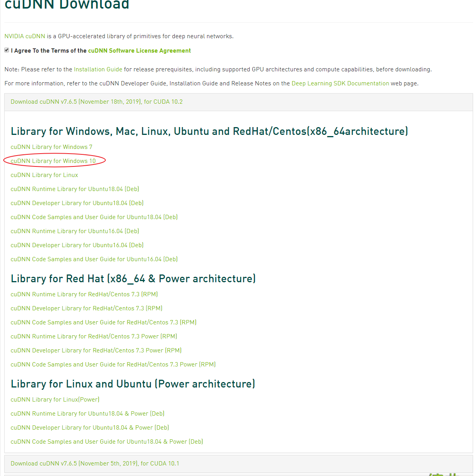Download cuDNN Developer Library for Ubuntu16.04 (Deb)
Viewport: 475px width, 476px height.
(x=77, y=245)
